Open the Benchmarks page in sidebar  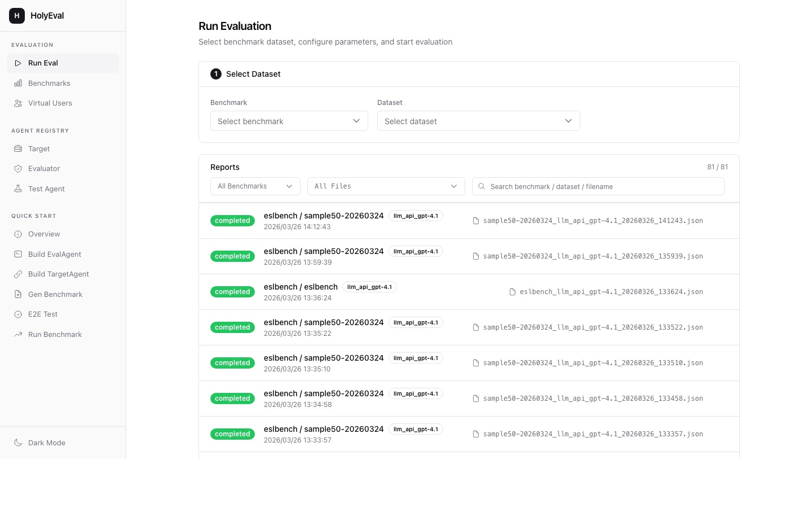pyautogui.click(x=63, y=84)
